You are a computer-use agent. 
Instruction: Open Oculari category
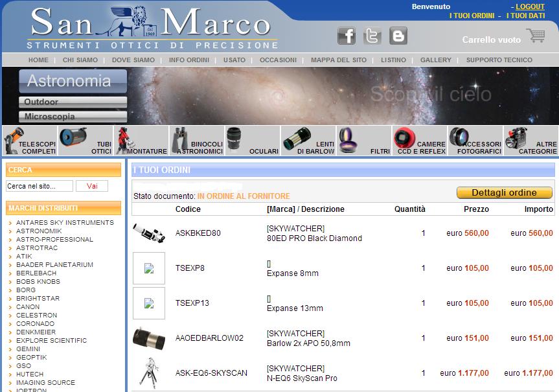[x=253, y=141]
